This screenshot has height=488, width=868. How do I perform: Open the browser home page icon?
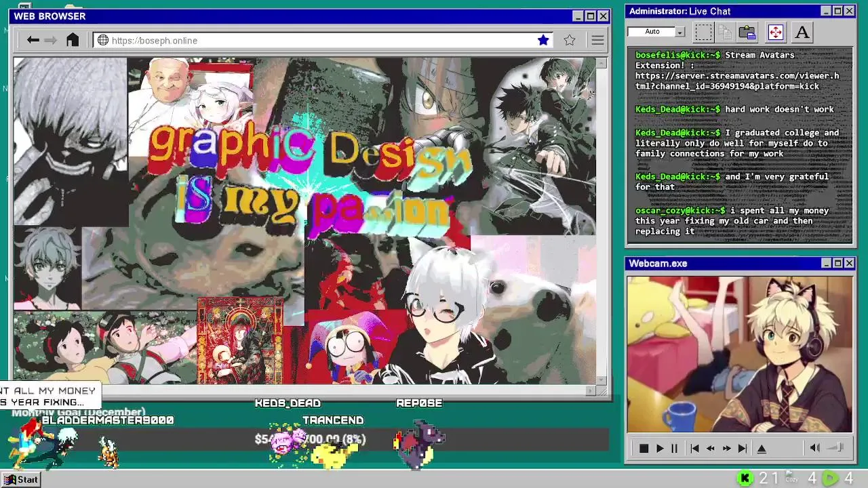[x=73, y=40]
